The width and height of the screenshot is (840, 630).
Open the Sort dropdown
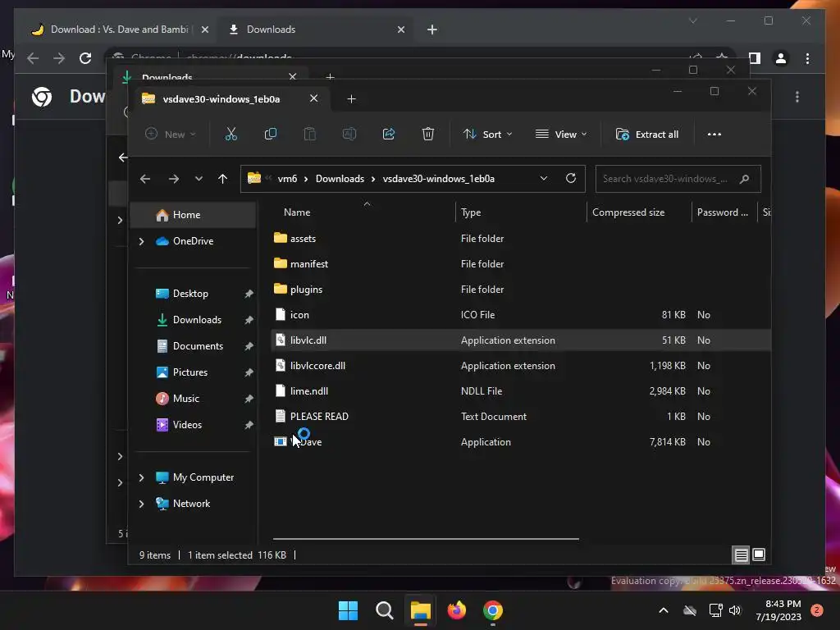coord(487,135)
